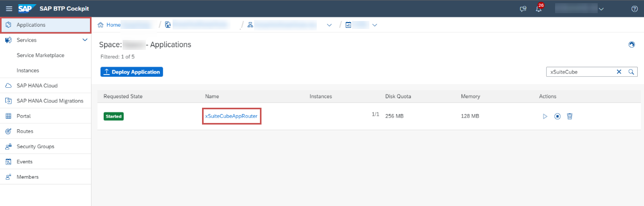The width and height of the screenshot is (644, 206).
Task: Open Security Groups
Action: click(x=35, y=147)
